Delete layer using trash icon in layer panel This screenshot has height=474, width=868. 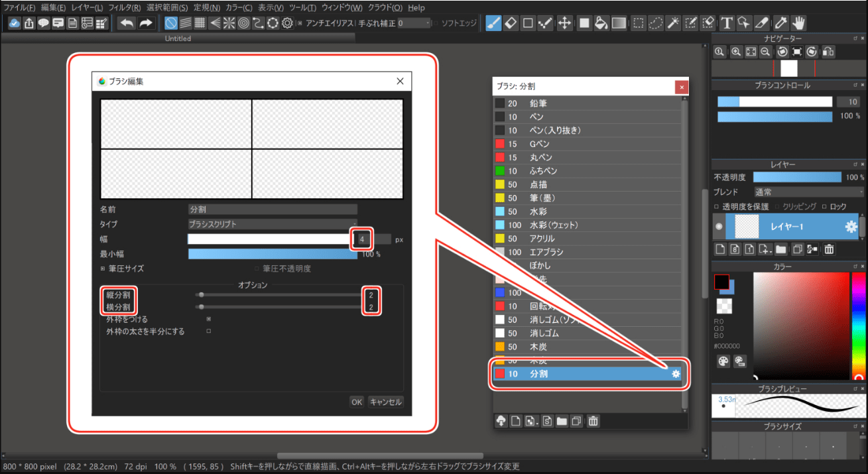coord(829,249)
